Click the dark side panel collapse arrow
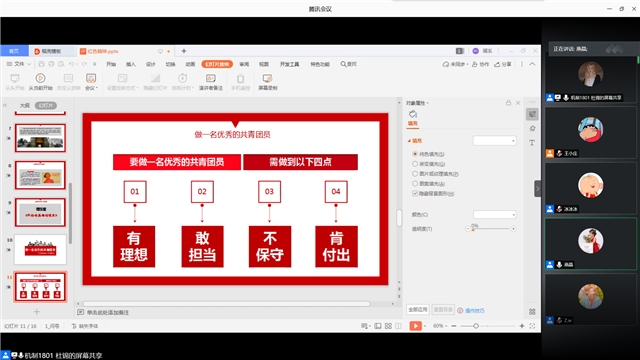 point(538,189)
